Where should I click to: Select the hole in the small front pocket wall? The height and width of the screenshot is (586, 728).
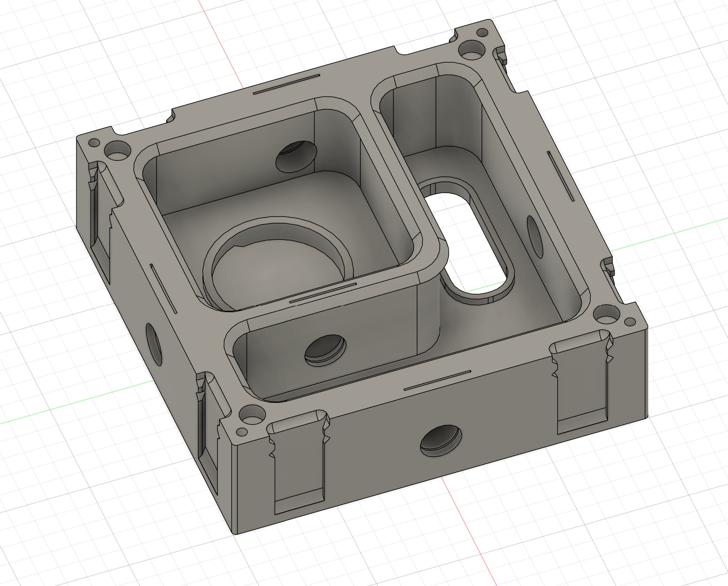point(326,351)
